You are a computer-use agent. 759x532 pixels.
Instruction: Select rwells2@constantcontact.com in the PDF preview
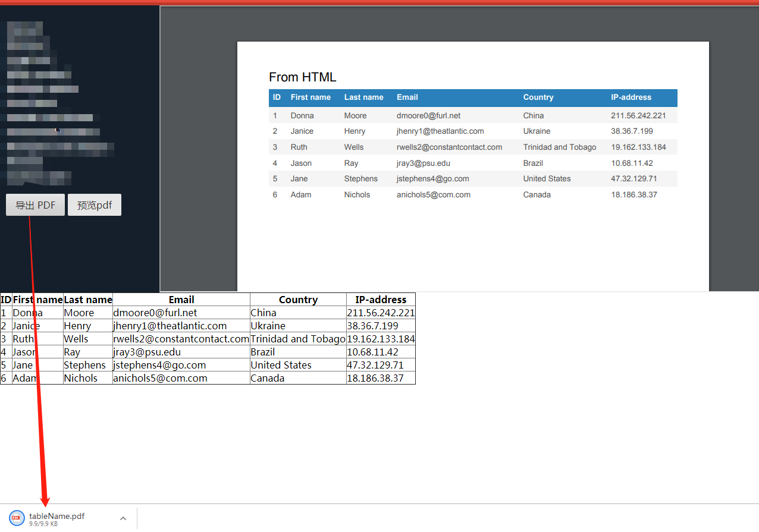(449, 147)
